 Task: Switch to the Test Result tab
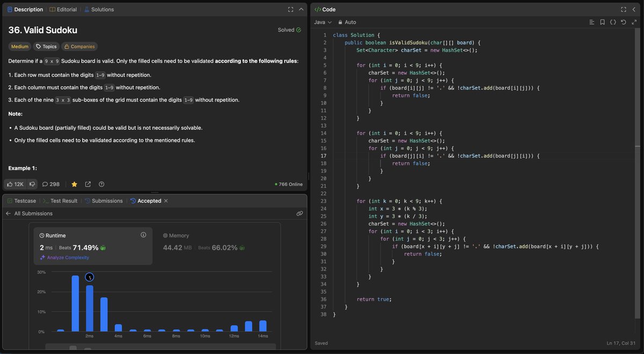coord(60,201)
